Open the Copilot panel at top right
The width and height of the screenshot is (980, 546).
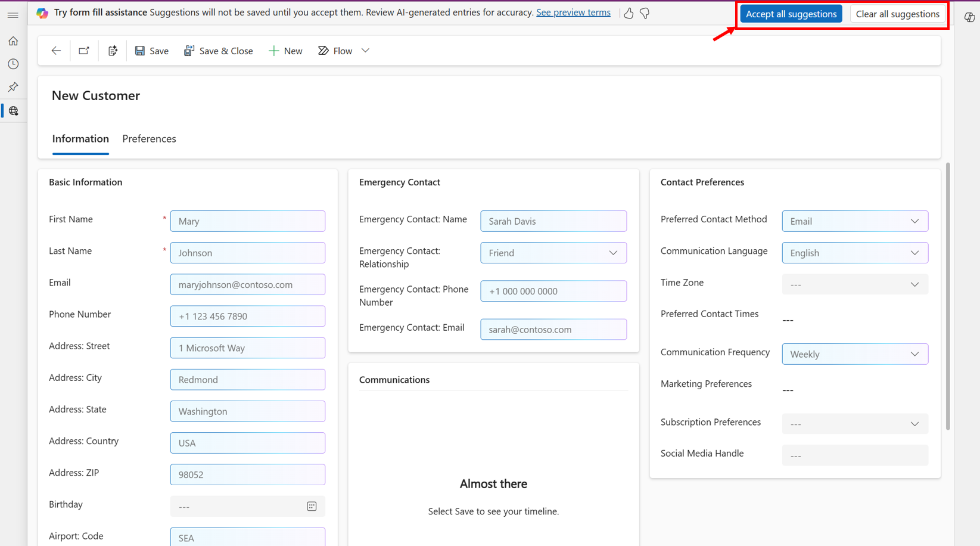[969, 17]
